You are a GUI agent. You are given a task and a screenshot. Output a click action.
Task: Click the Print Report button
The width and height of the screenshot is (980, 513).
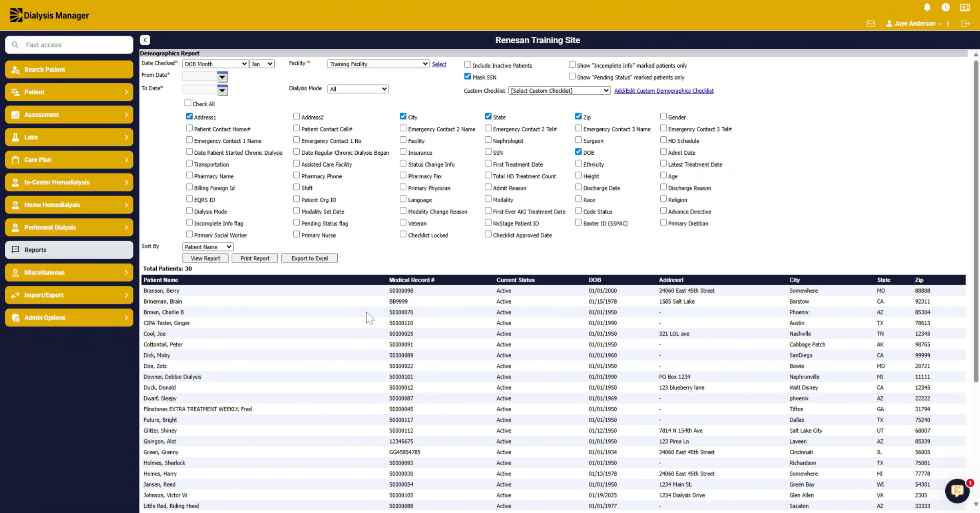click(255, 258)
